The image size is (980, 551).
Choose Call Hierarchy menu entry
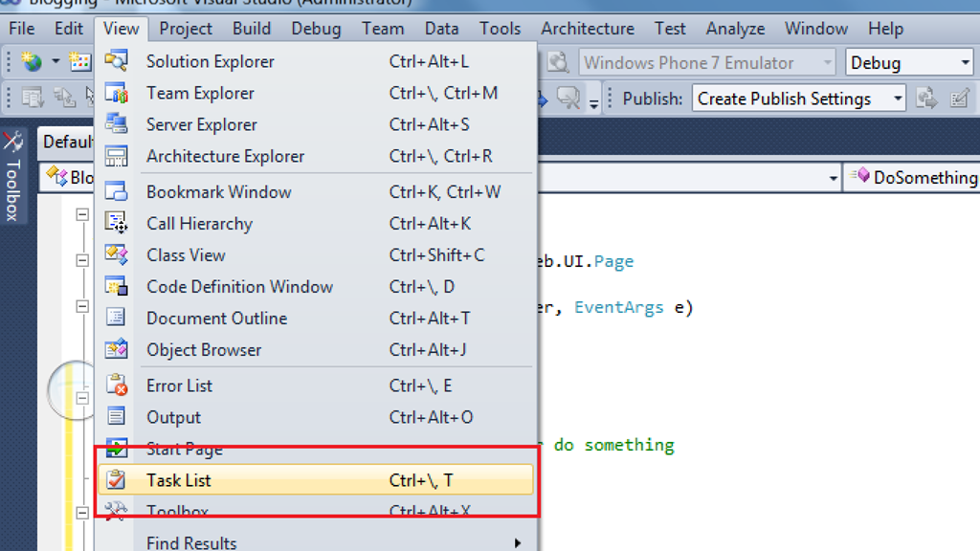(316, 224)
